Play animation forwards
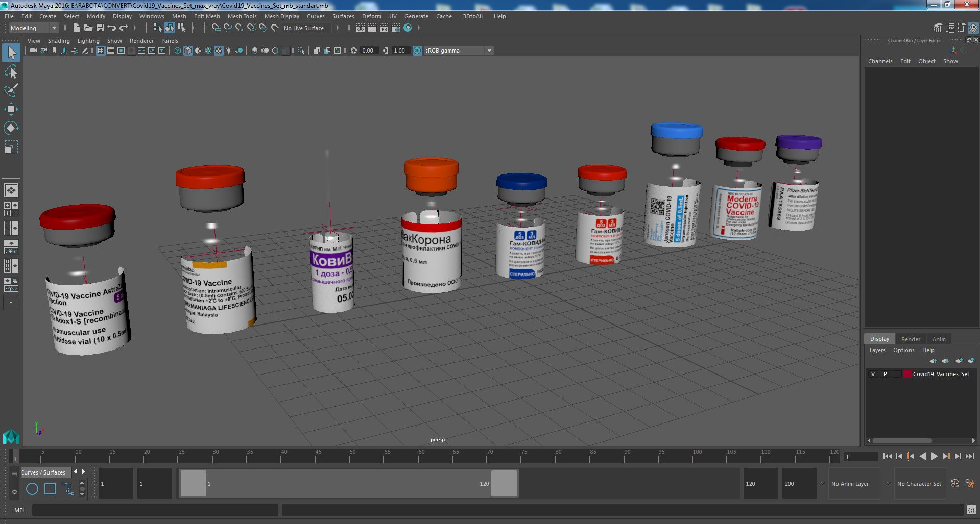The width and height of the screenshot is (980, 524). [934, 457]
